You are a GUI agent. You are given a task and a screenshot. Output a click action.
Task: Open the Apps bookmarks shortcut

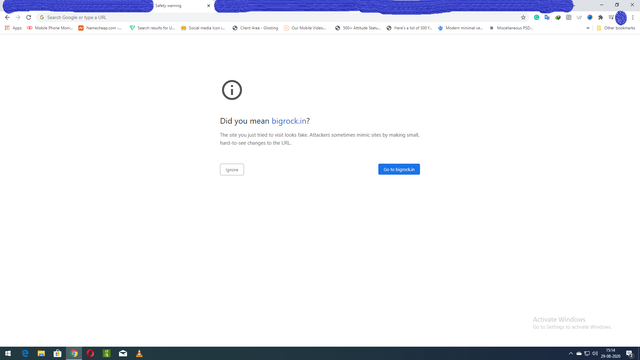tap(13, 28)
